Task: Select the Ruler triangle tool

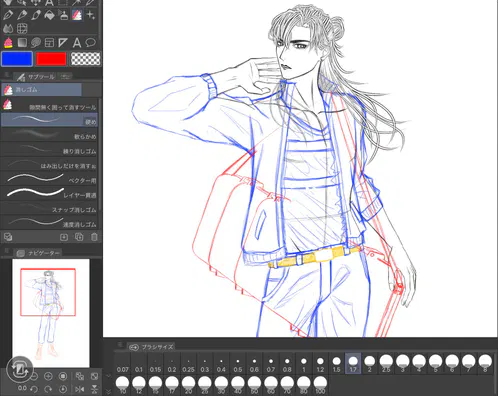Action: click(63, 43)
